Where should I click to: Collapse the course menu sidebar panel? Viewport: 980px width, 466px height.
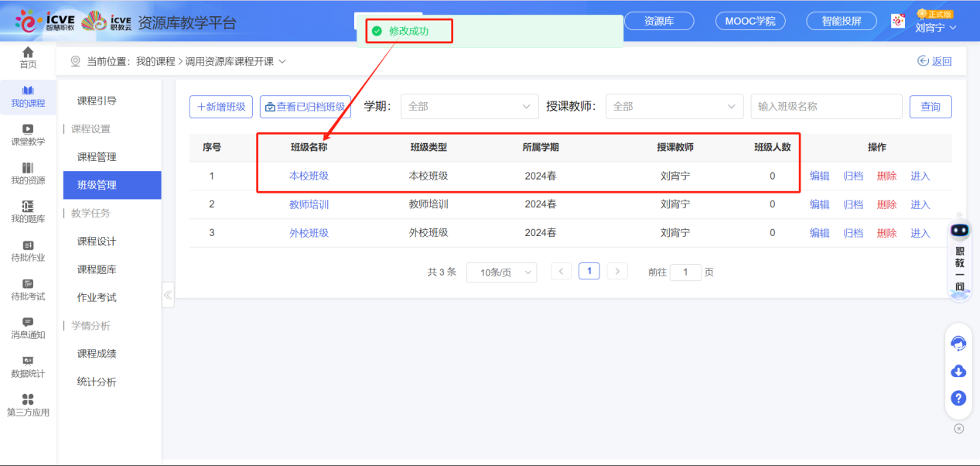click(x=168, y=294)
